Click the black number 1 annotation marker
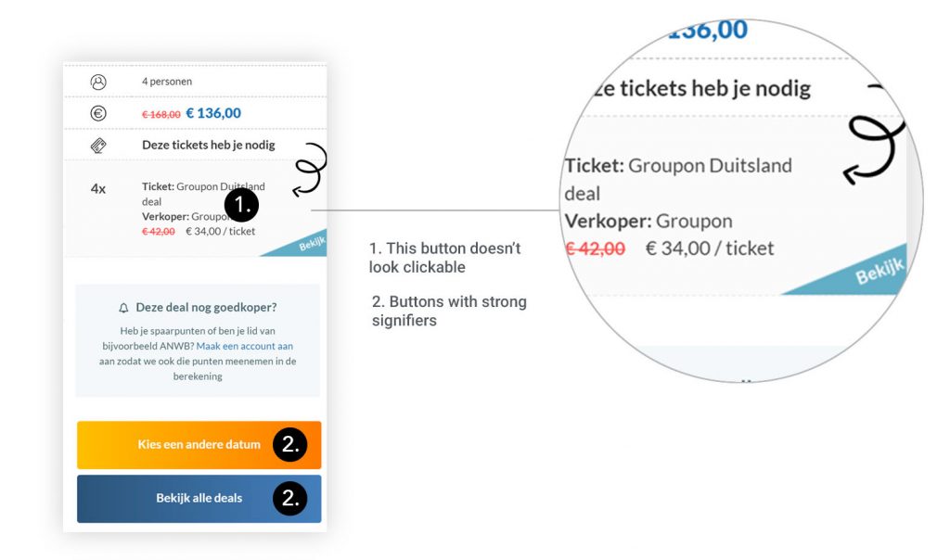This screenshot has width=950, height=560. [x=241, y=205]
